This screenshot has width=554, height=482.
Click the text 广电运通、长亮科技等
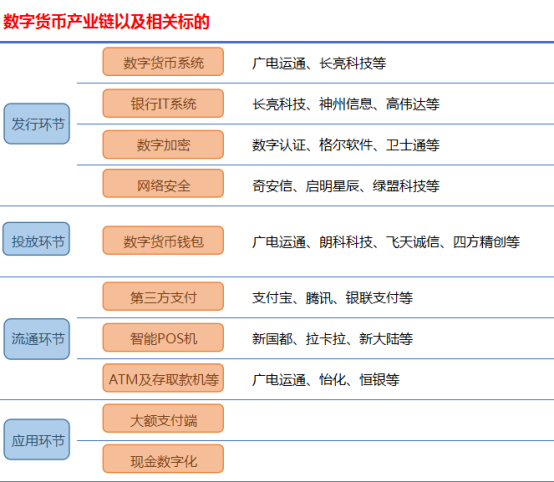click(x=319, y=64)
